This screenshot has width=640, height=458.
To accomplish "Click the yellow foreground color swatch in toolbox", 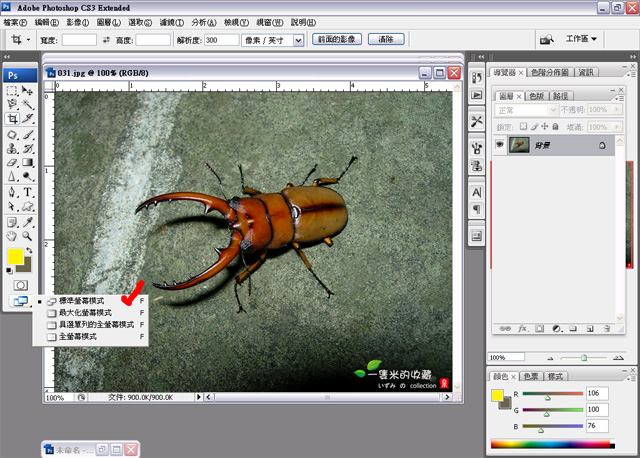I will pos(15,257).
